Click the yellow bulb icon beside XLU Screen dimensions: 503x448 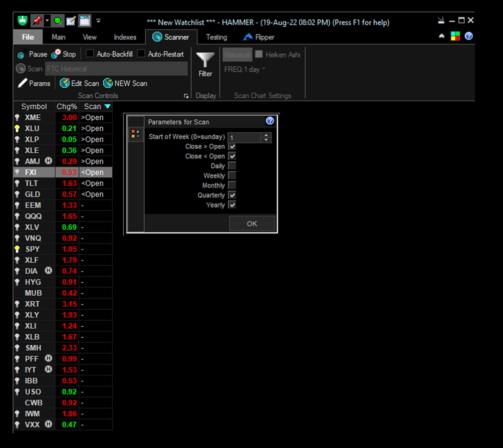click(x=18, y=129)
